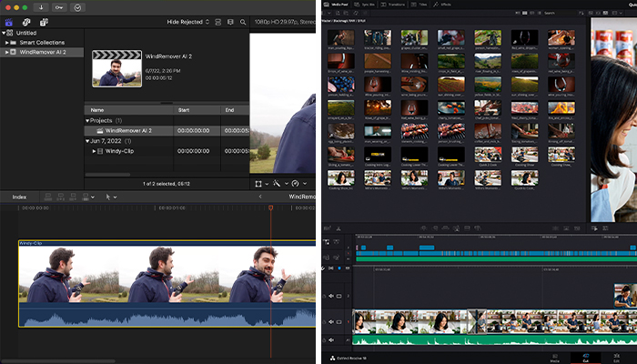
Task: Expand the Smart Collections folder
Action: coord(7,43)
